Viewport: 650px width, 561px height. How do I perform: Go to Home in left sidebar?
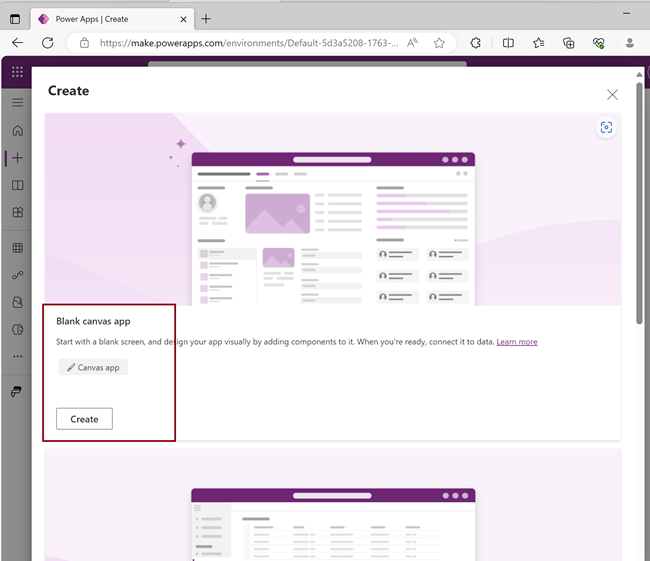[x=17, y=131]
